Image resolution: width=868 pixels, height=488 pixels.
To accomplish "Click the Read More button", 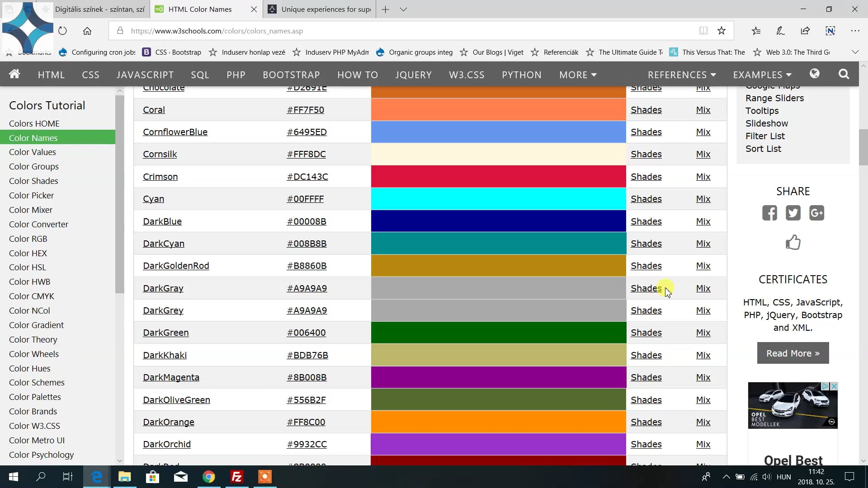I will (793, 353).
